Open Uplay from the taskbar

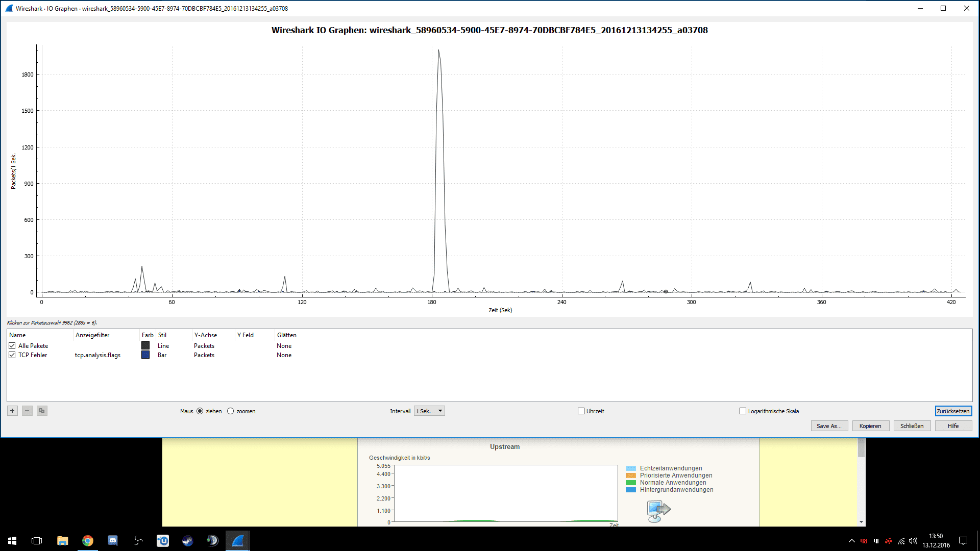tap(163, 540)
